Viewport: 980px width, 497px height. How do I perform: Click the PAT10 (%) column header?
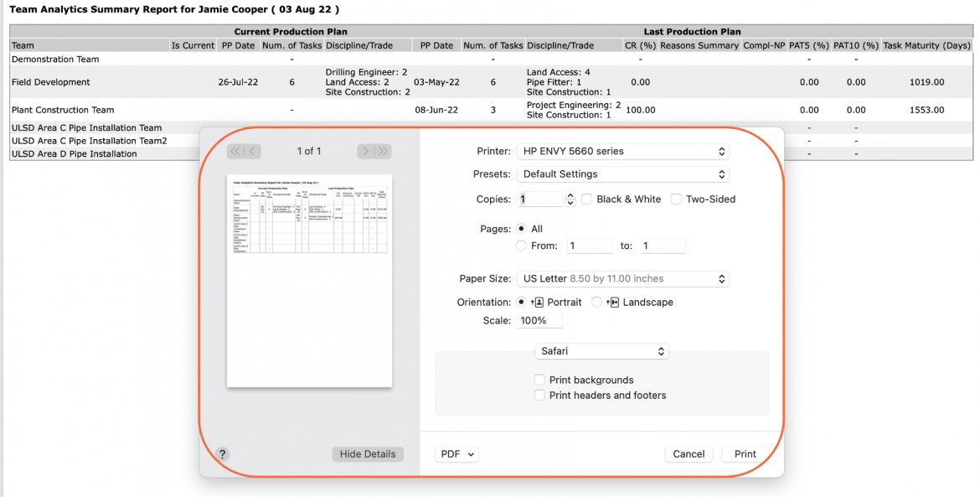point(856,45)
